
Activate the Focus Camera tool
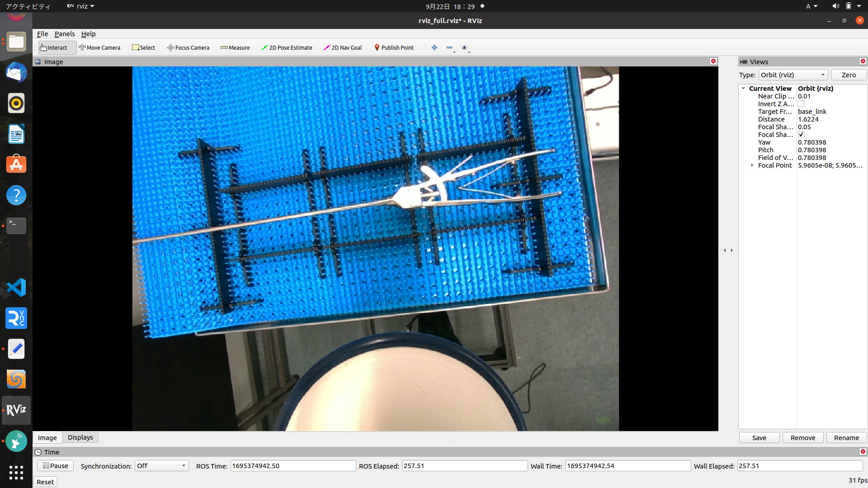188,47
